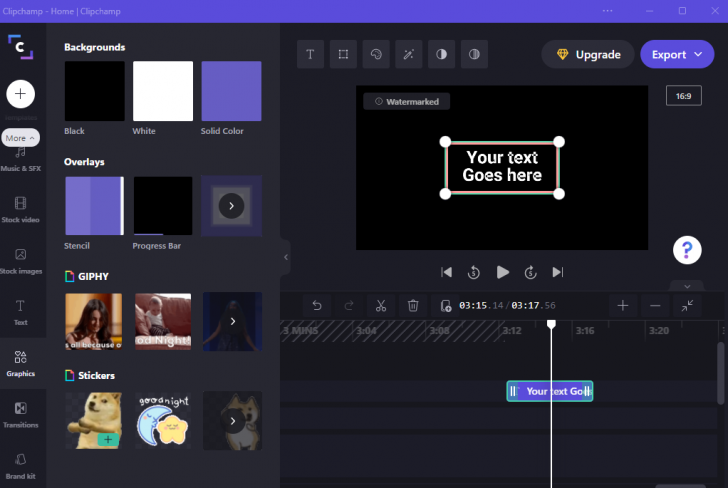Undo the last action
This screenshot has height=488, width=728.
317,305
